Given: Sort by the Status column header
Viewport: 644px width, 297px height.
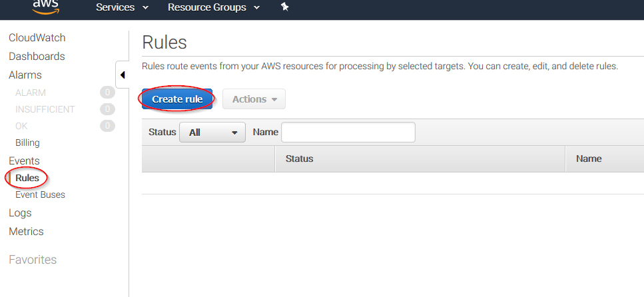Looking at the screenshot, I should [300, 158].
